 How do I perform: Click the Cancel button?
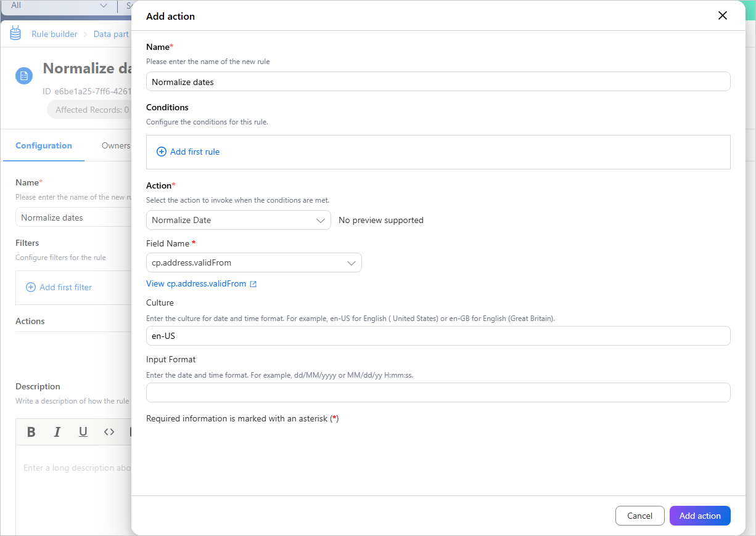pos(640,516)
